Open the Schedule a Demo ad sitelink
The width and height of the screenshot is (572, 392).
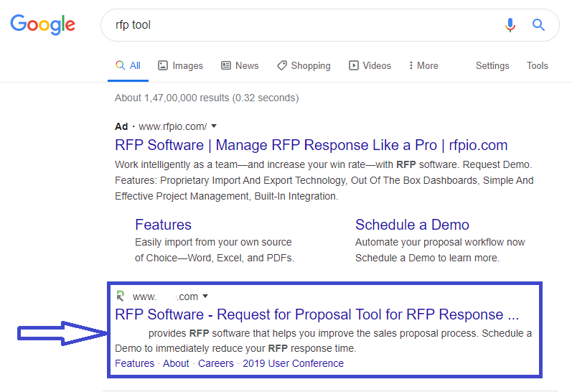(x=412, y=225)
